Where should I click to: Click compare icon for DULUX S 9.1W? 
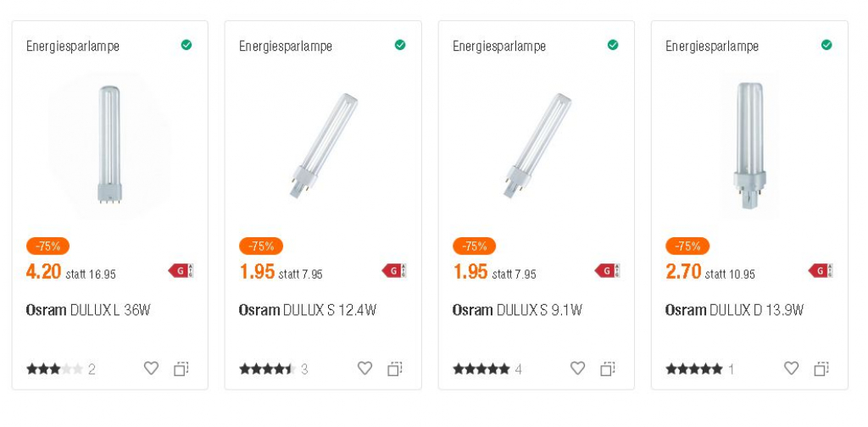608,369
